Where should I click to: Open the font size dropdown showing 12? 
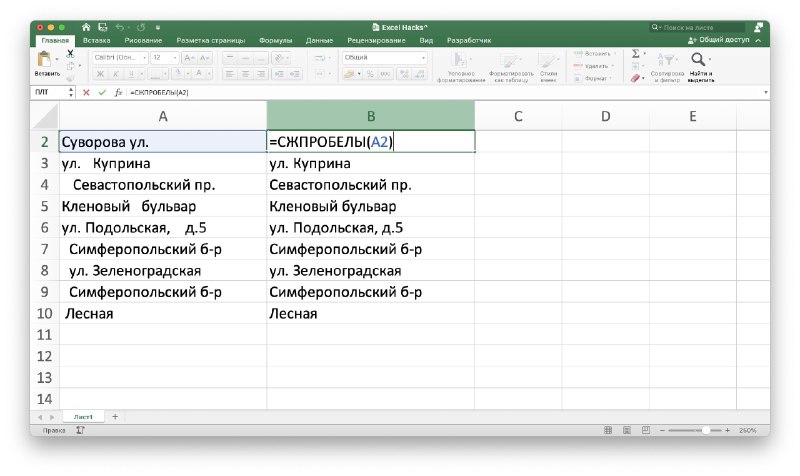164,58
